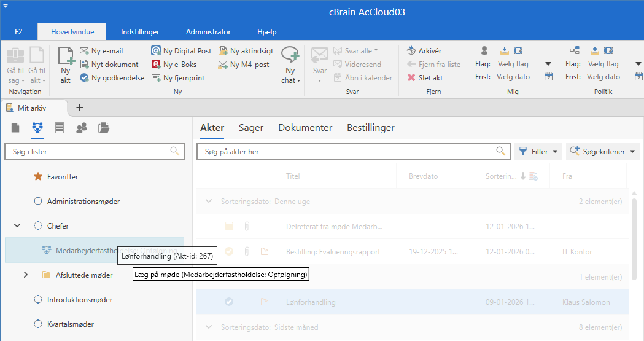The image size is (644, 341).
Task: Click Ny M4-post
Action: pos(244,65)
